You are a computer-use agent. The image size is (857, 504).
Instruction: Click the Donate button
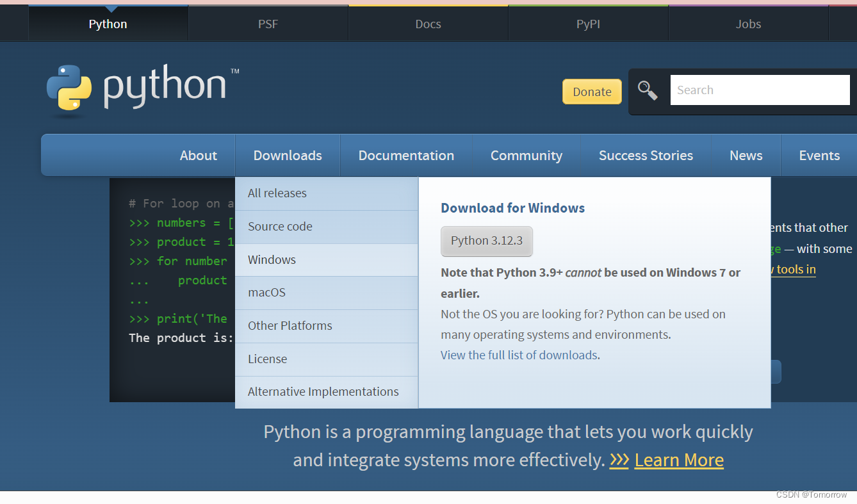pyautogui.click(x=591, y=92)
